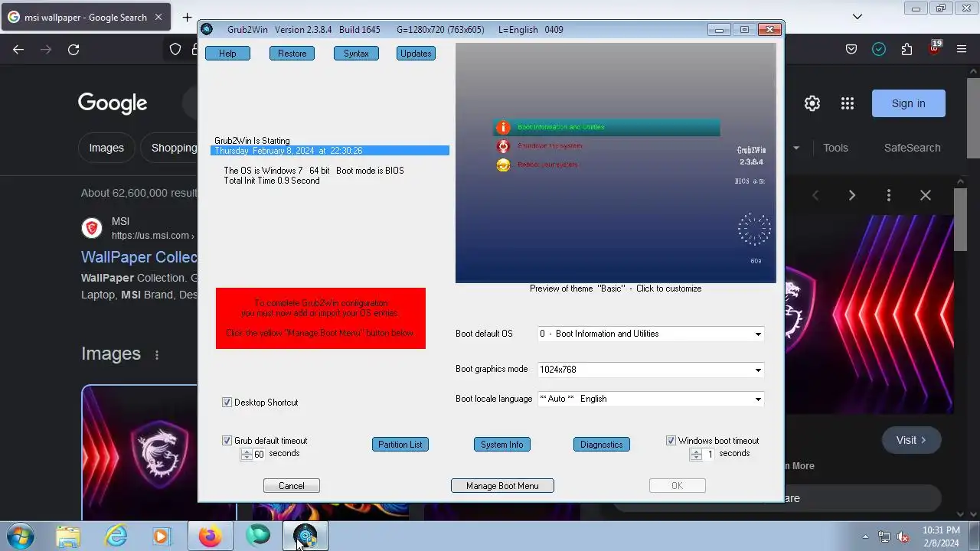Click the red extension with 19 badge
The width and height of the screenshot is (980, 551).
tap(934, 48)
